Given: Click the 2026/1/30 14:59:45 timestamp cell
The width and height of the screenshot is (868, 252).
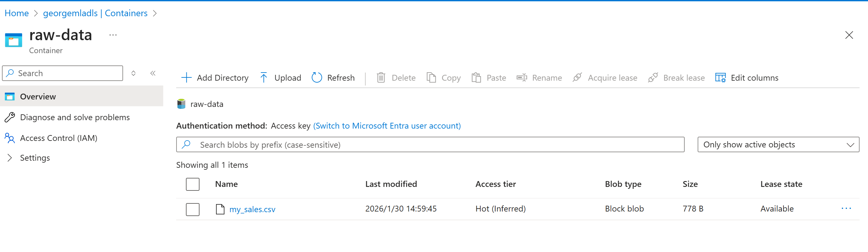Looking at the screenshot, I should point(401,209).
